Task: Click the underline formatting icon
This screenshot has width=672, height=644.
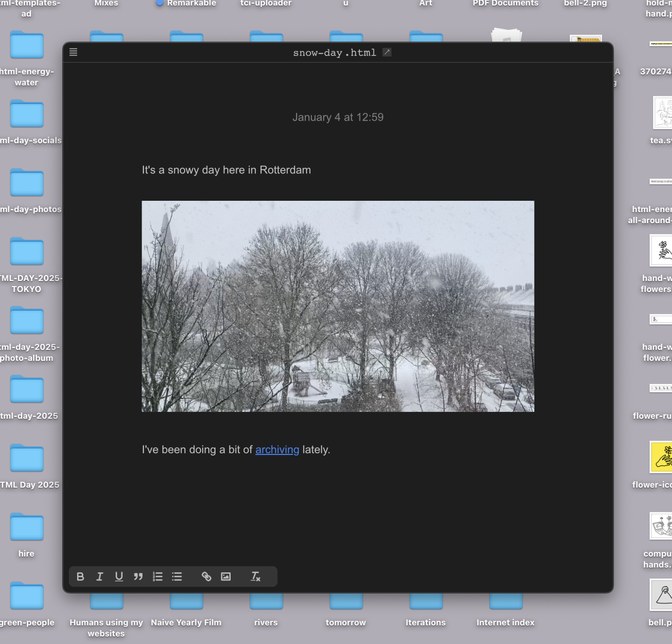Action: click(x=119, y=576)
